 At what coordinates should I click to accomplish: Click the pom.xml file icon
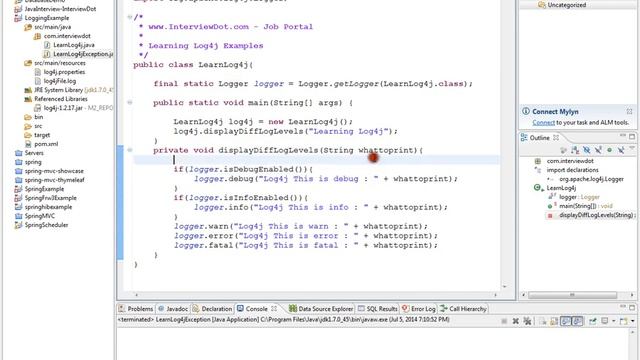tap(28, 144)
